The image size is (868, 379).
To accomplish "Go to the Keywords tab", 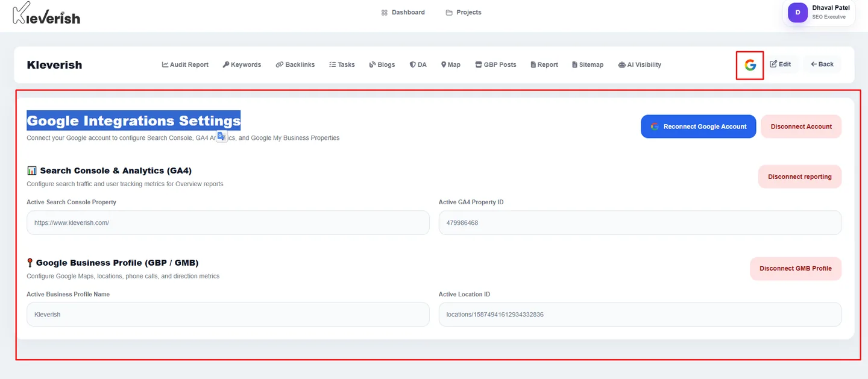I will (242, 64).
